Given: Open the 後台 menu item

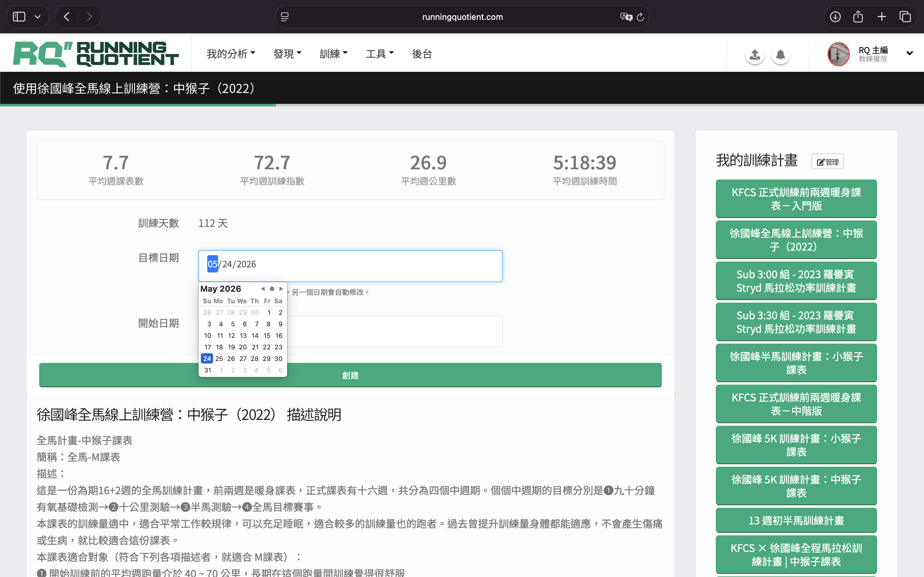Looking at the screenshot, I should click(422, 54).
